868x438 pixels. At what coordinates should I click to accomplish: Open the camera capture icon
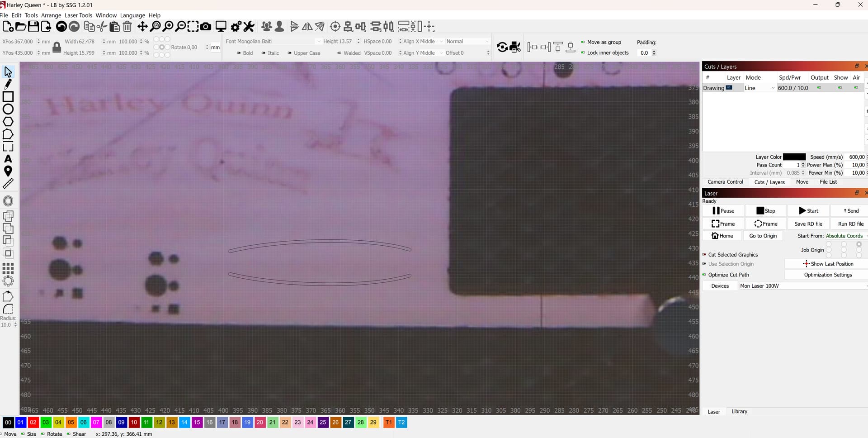coord(206,27)
